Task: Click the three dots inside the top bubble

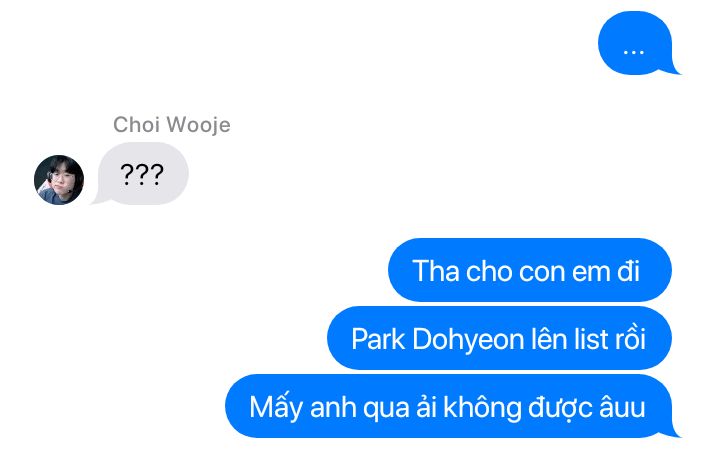Action: click(634, 53)
